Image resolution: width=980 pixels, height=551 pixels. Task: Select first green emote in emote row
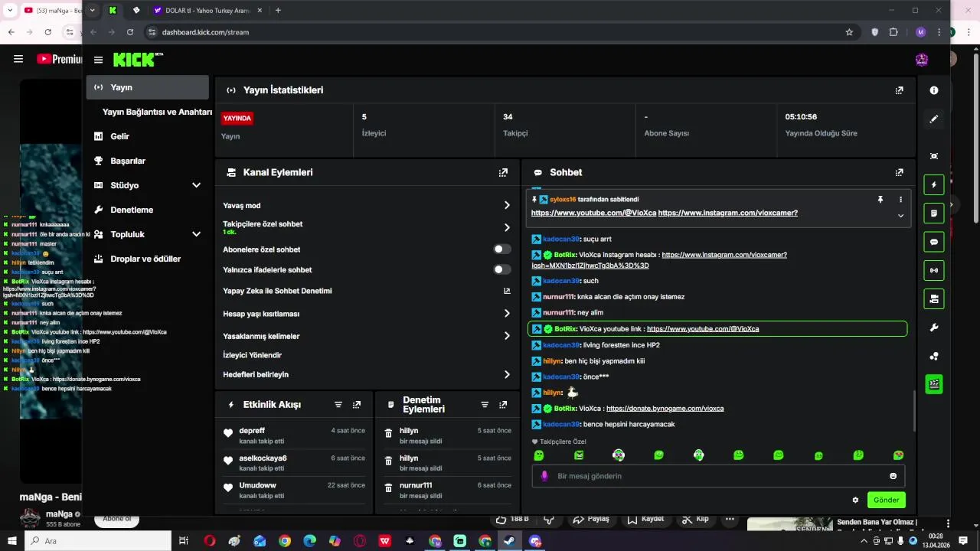tap(539, 455)
